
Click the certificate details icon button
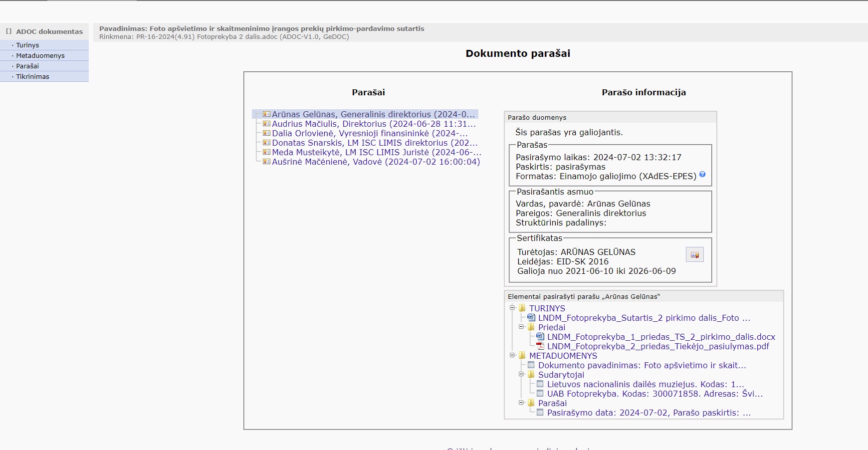694,254
